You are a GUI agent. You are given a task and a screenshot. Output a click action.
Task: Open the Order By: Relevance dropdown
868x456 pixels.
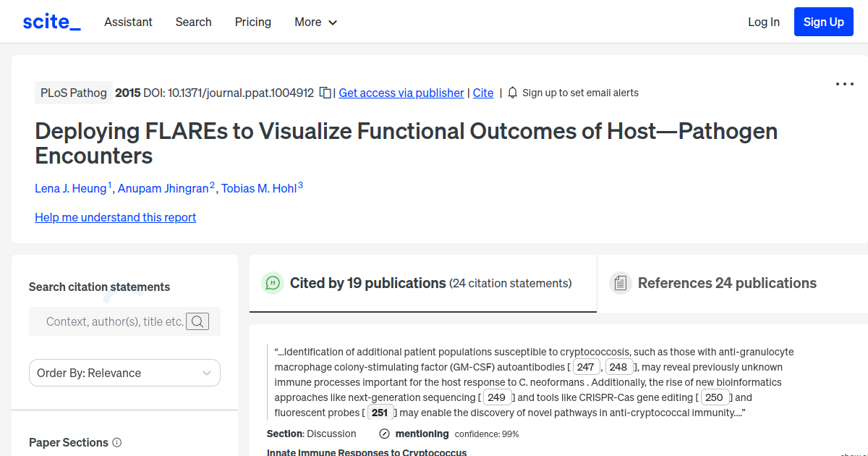tap(124, 373)
